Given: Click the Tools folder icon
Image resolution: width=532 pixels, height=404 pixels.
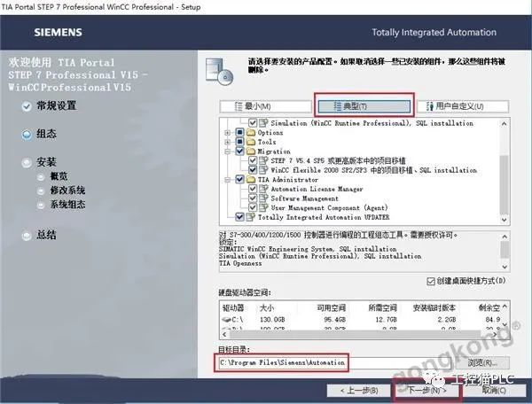Looking at the screenshot, I should pos(250,142).
